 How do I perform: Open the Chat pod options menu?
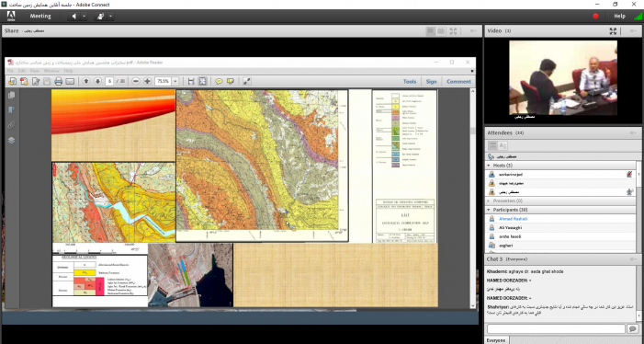(x=633, y=259)
